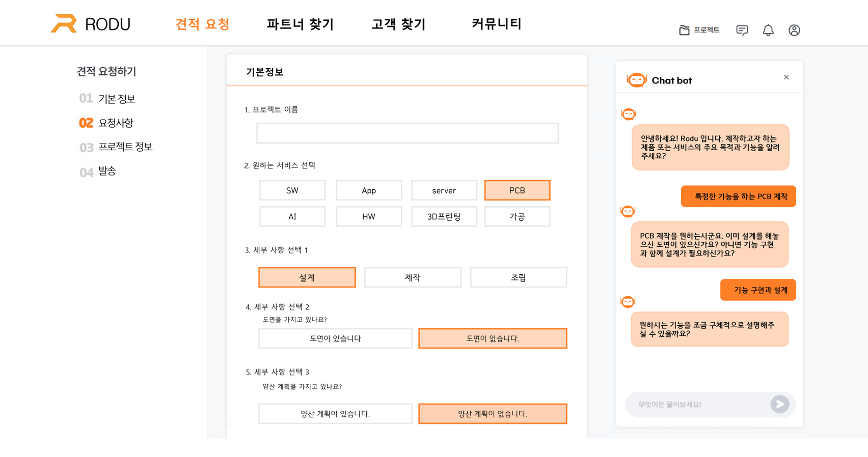Toggle the 3D프린팅 service option
The height and width of the screenshot is (457, 868).
(x=444, y=217)
